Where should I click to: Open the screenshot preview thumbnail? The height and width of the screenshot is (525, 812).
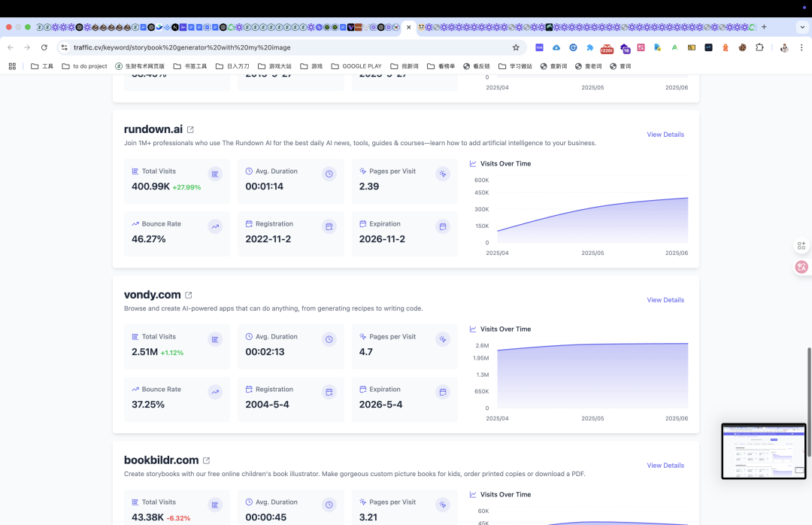tap(764, 451)
